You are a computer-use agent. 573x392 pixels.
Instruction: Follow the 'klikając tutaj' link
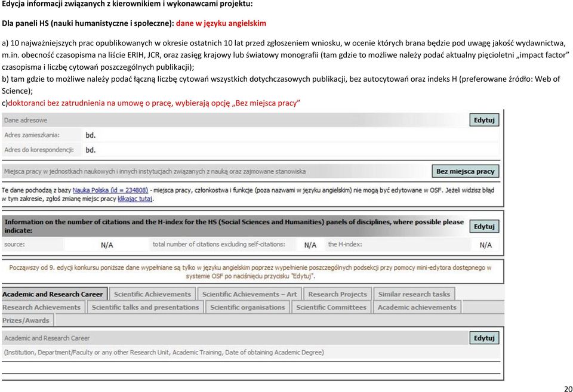coord(135,199)
